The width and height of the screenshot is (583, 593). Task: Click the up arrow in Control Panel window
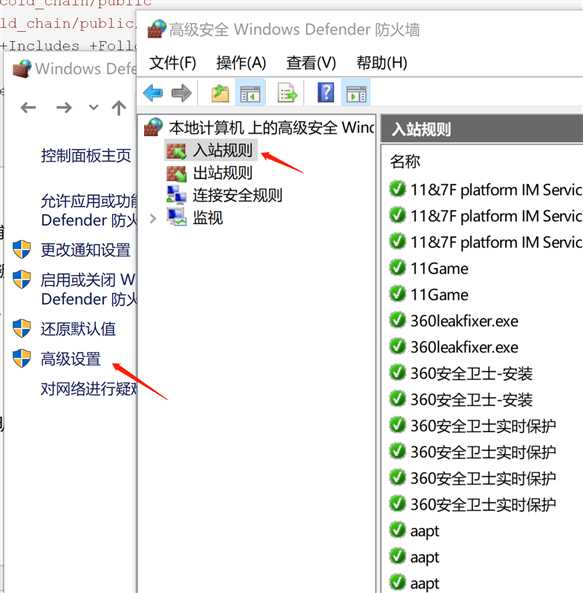tap(119, 108)
